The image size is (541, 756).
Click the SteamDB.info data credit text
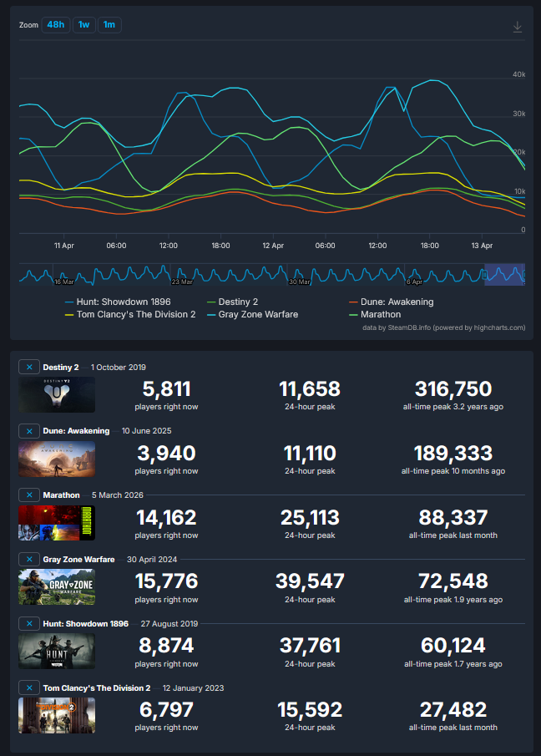click(443, 327)
